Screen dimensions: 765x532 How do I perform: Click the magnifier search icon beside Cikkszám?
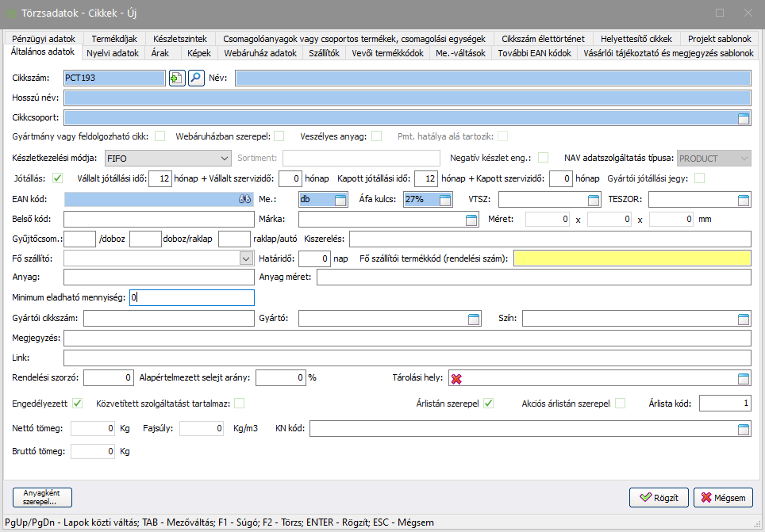tap(196, 78)
